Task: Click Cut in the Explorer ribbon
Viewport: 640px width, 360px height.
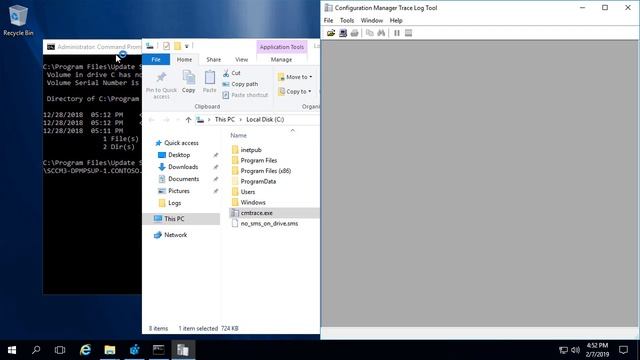Action: click(231, 73)
